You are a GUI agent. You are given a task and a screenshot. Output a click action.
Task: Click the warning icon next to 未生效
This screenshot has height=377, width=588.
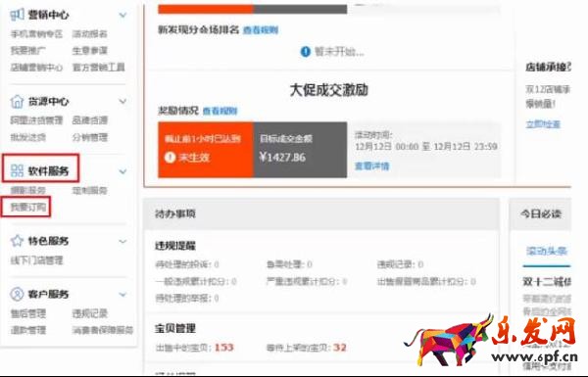pos(170,157)
